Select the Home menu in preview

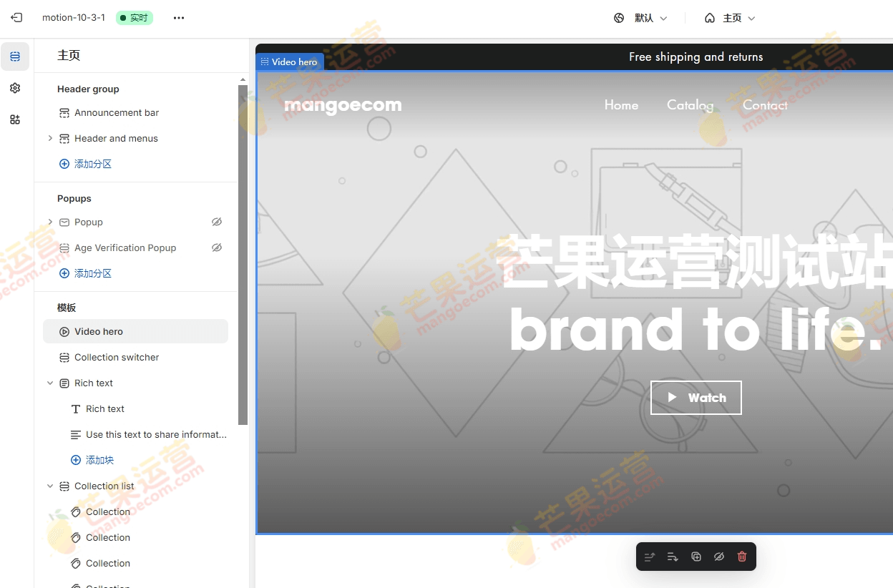621,105
